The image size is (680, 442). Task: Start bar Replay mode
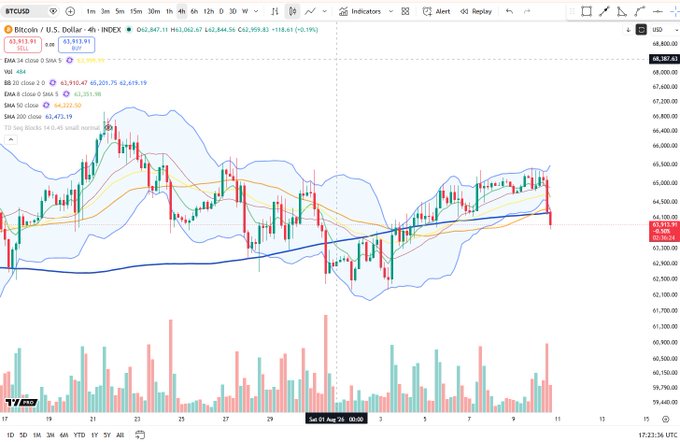coord(476,11)
